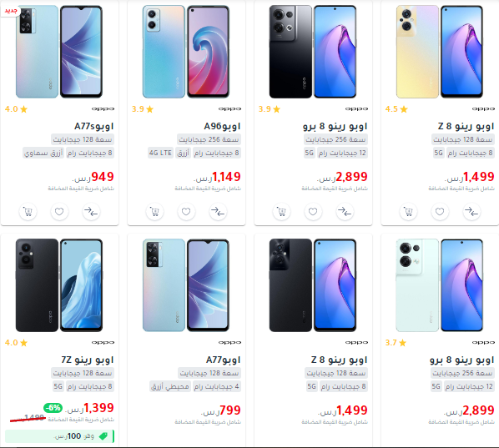
Task: Click the 4G LTE tag on A96
Action: click(160, 153)
